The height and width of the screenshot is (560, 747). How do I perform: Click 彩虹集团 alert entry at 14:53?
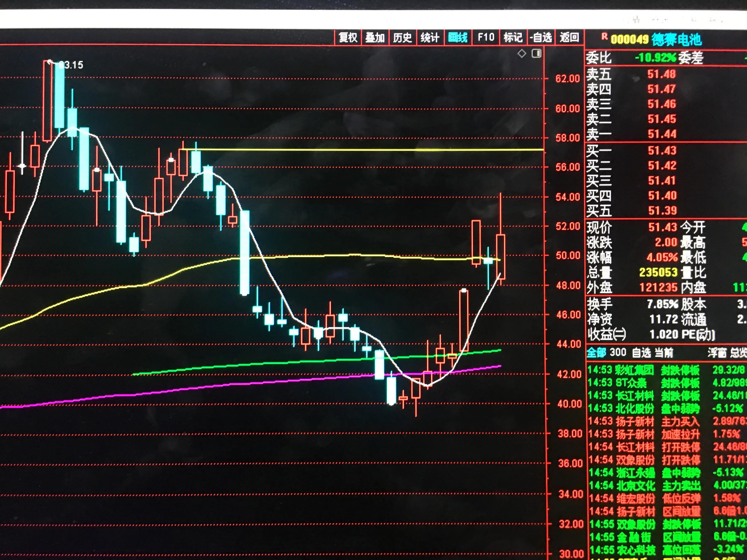coord(634,370)
